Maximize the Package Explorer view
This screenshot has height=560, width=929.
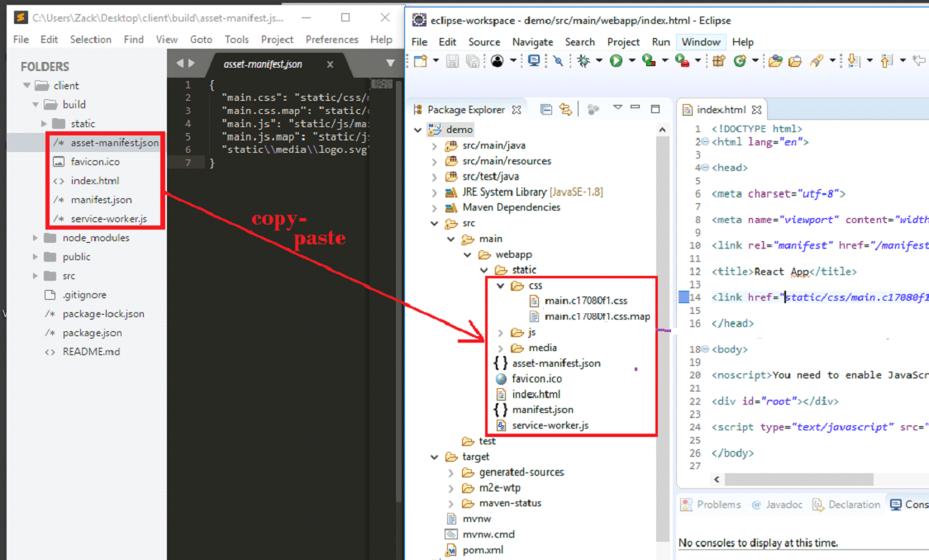coord(655,109)
